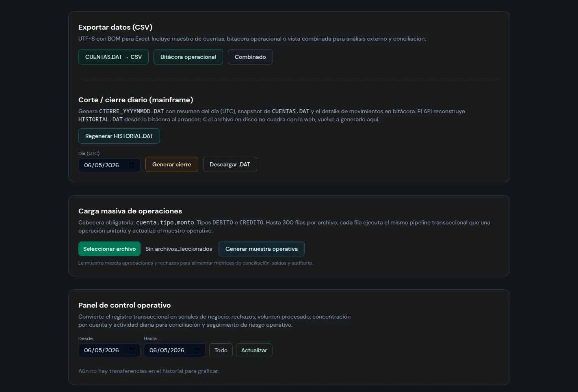The image size is (578, 392).
Task: Click the 'La muestra mezcla aprobaciones' hint text
Action: point(195,263)
